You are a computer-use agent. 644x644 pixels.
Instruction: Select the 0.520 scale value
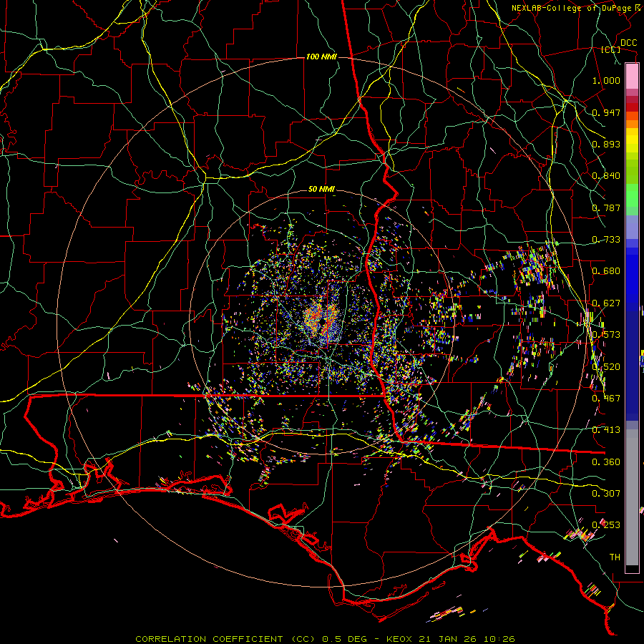point(606,367)
